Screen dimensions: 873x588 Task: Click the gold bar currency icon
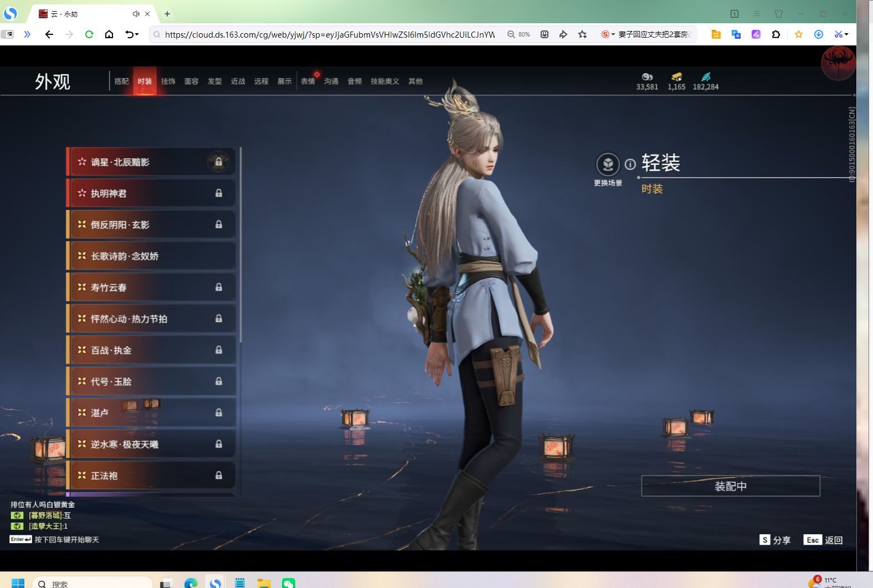676,77
